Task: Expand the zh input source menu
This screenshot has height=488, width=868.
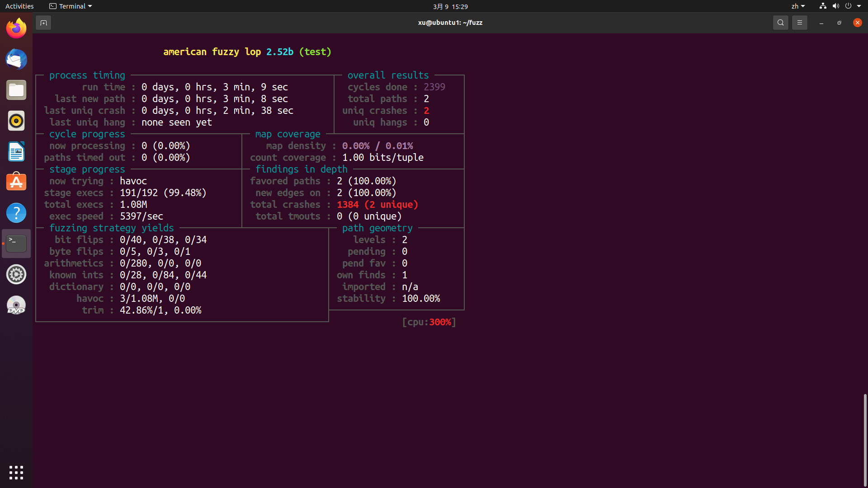Action: click(798, 6)
